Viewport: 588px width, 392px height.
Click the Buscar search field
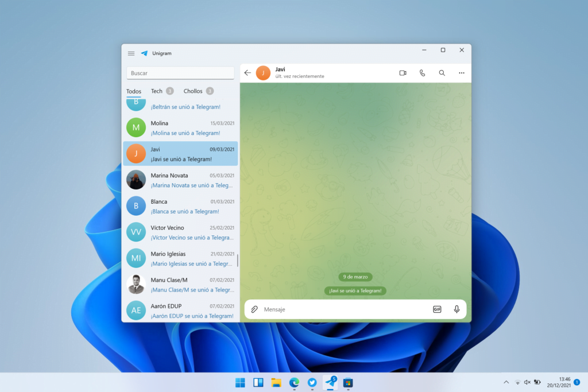pos(180,73)
